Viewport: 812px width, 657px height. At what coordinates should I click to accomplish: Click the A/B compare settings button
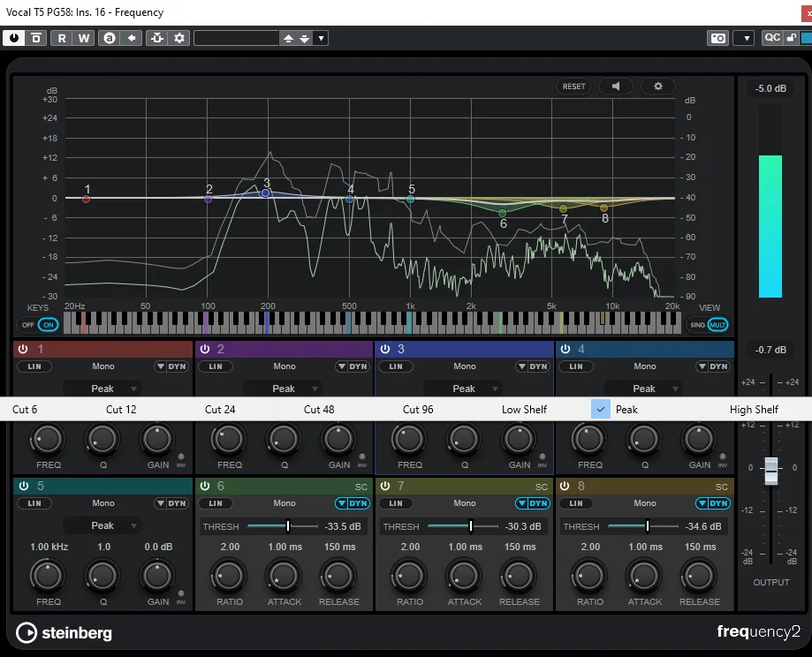(x=110, y=38)
